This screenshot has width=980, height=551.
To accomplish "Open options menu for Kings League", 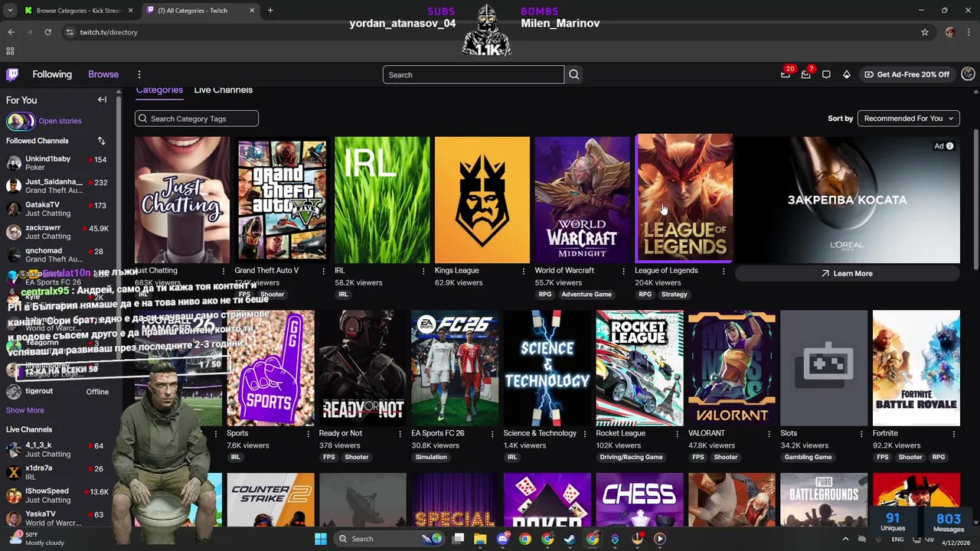I will (x=524, y=271).
